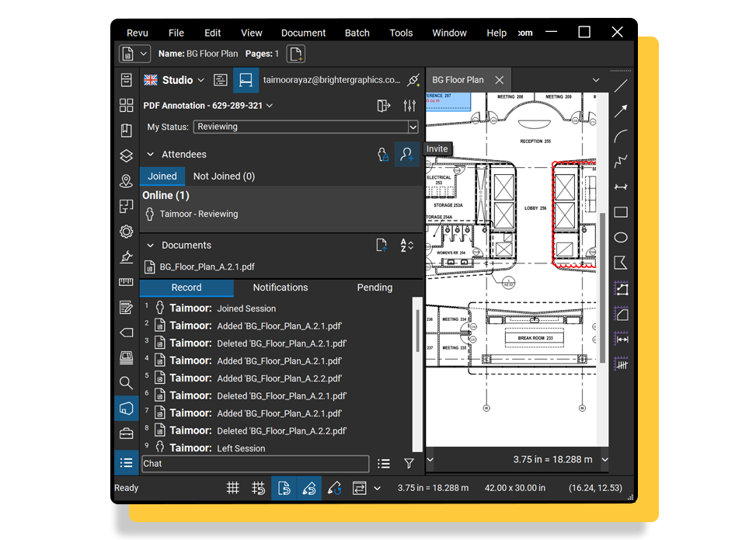Open the Measurements panel with the ruler icon
Image resolution: width=756 pixels, height=540 pixels.
126,281
